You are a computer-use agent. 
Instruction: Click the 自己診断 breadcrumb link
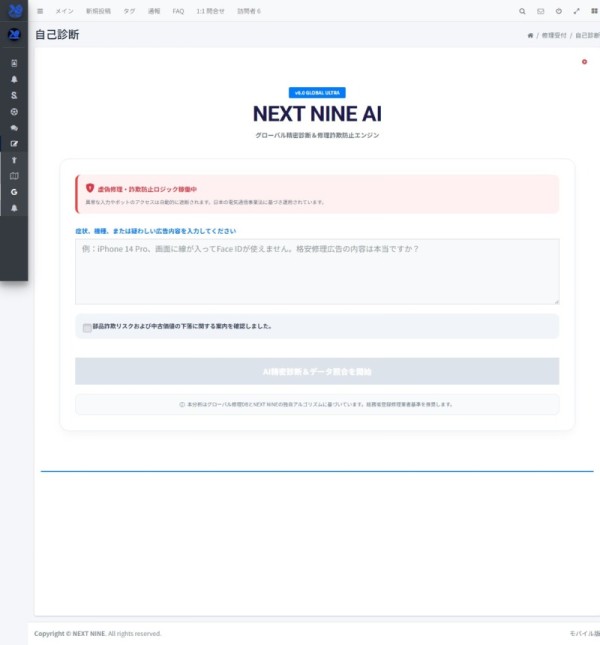pos(587,35)
